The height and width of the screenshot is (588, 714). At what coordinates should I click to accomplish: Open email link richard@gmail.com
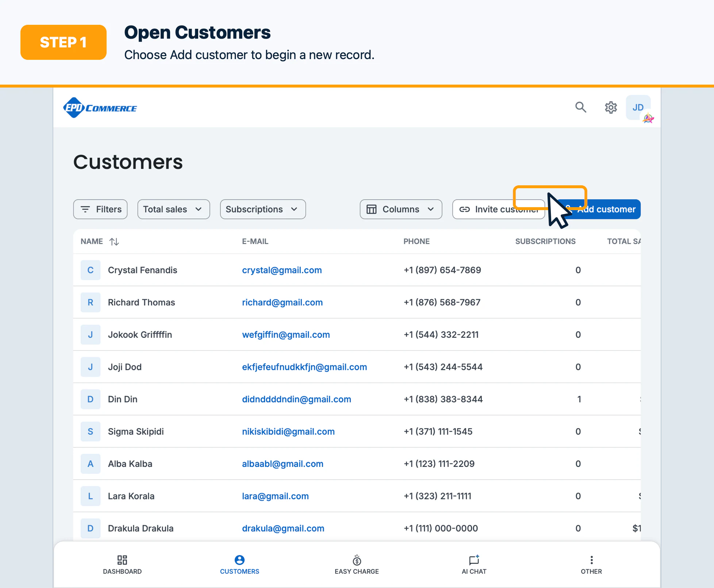pyautogui.click(x=282, y=302)
